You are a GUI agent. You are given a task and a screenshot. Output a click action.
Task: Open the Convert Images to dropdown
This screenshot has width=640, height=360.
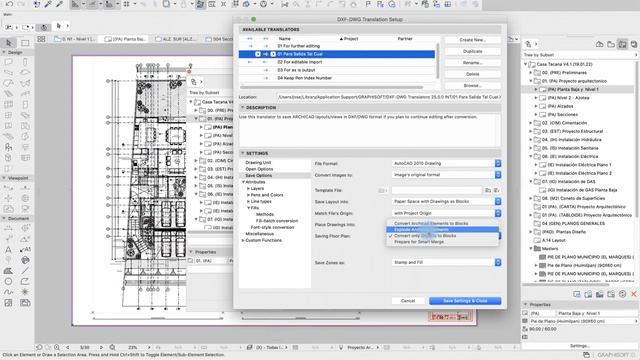coord(447,175)
